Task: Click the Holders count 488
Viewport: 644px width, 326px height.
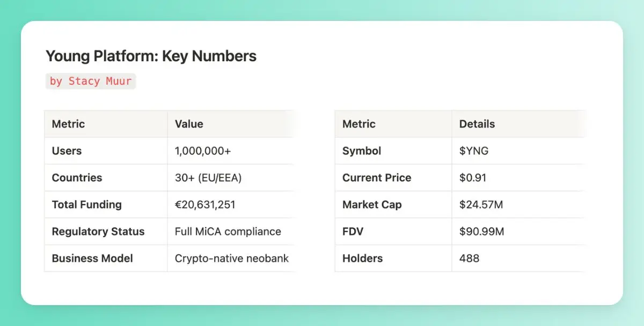Action: (469, 258)
